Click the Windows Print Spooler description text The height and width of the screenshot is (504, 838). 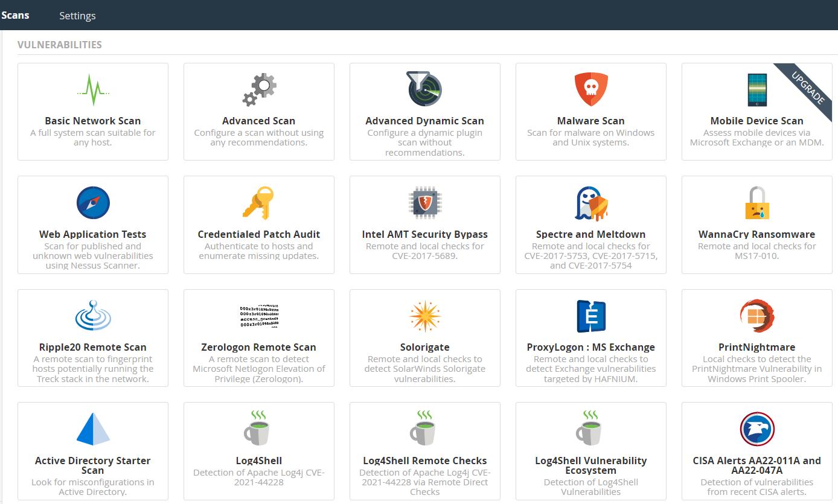[x=757, y=369]
